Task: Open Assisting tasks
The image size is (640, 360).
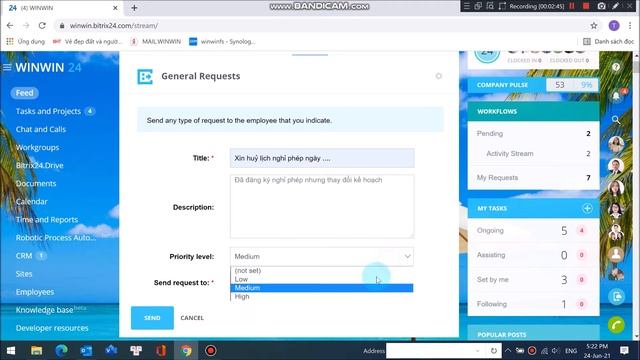Action: [533, 255]
